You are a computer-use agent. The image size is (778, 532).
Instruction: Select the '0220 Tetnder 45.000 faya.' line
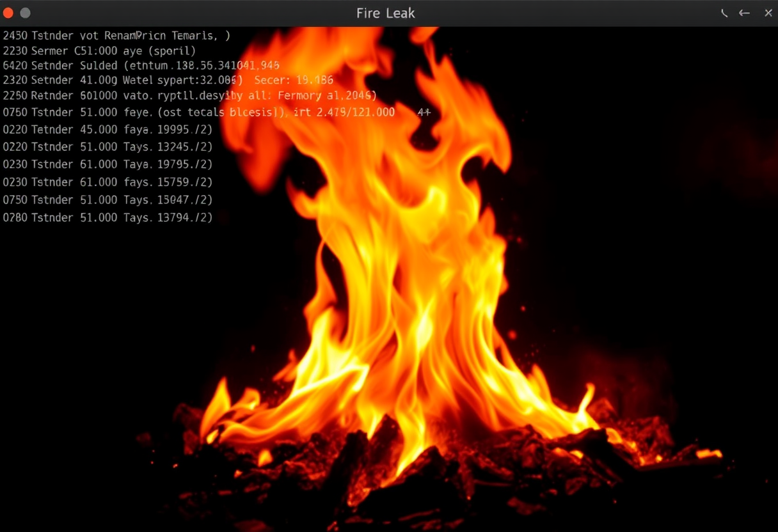coord(107,129)
